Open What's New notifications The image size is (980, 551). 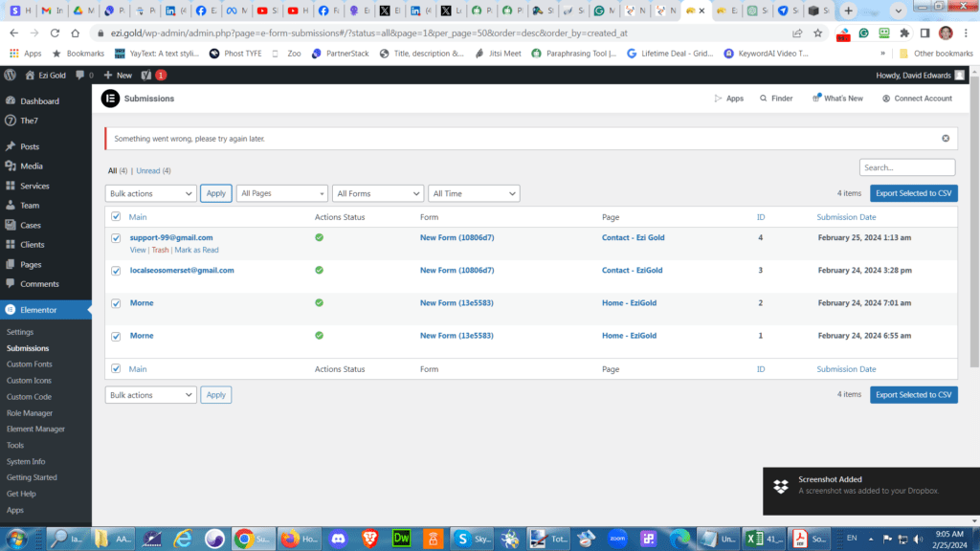(816, 99)
